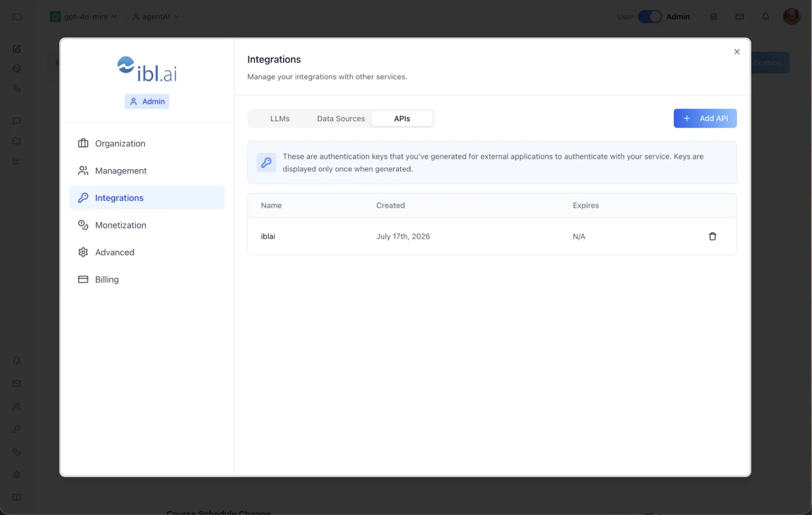Click the Name column header

(x=271, y=205)
